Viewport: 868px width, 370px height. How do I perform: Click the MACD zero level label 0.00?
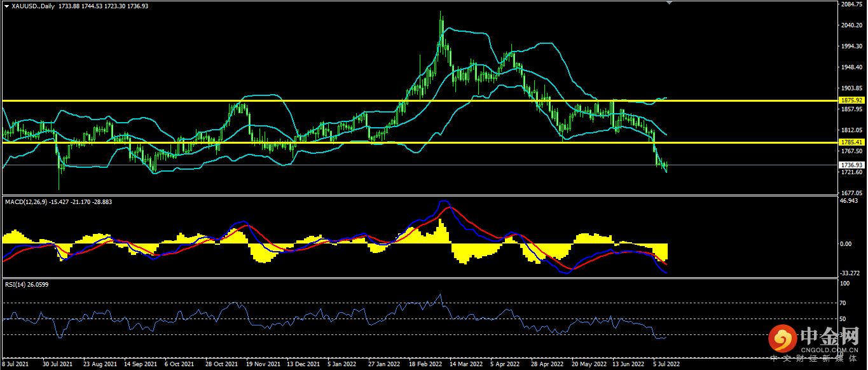(x=846, y=243)
